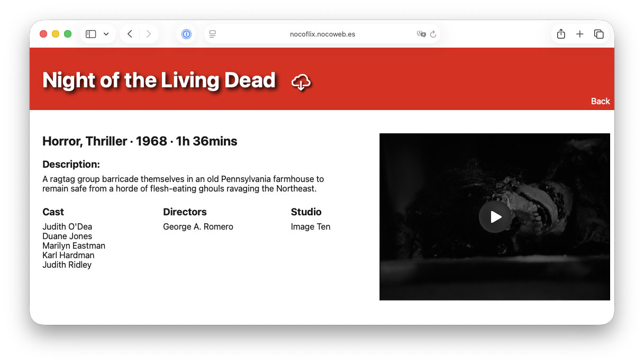644x364 pixels.
Task: Close the window with red button
Action: [x=43, y=34]
